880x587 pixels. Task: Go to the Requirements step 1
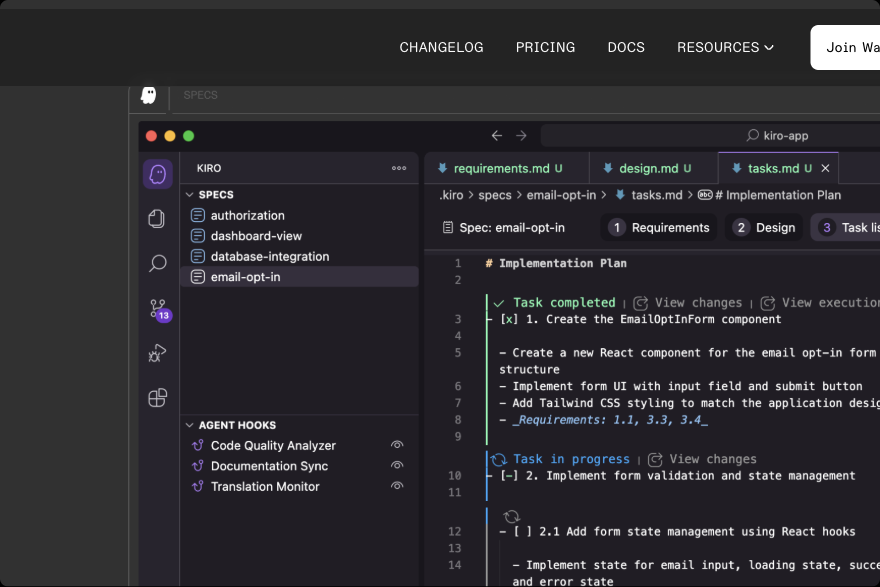[x=659, y=227]
